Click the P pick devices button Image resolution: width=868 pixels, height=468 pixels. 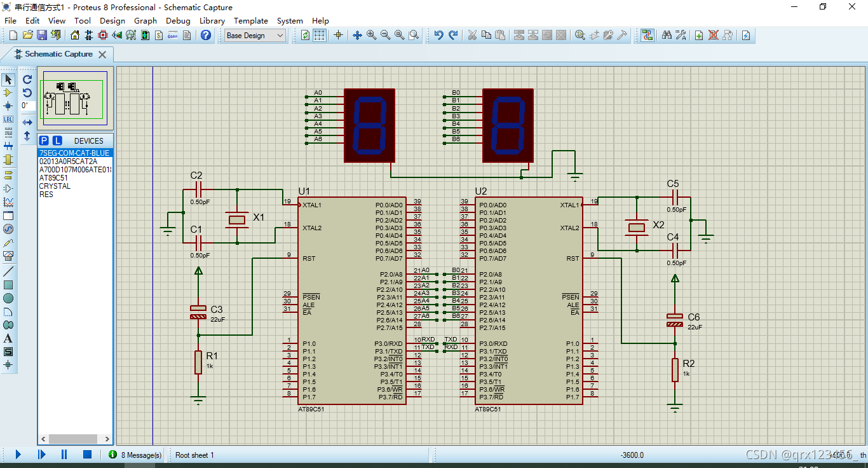pyautogui.click(x=44, y=141)
